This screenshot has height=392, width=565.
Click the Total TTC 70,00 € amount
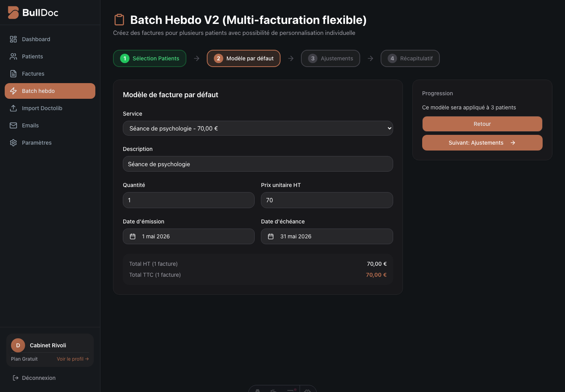pos(376,275)
